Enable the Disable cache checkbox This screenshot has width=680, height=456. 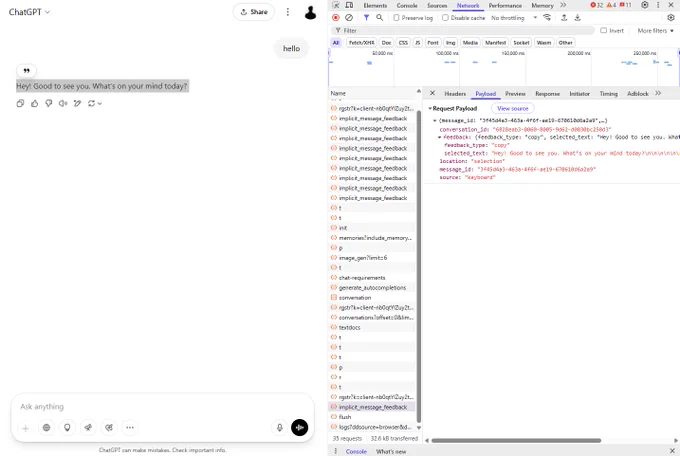(x=445, y=18)
